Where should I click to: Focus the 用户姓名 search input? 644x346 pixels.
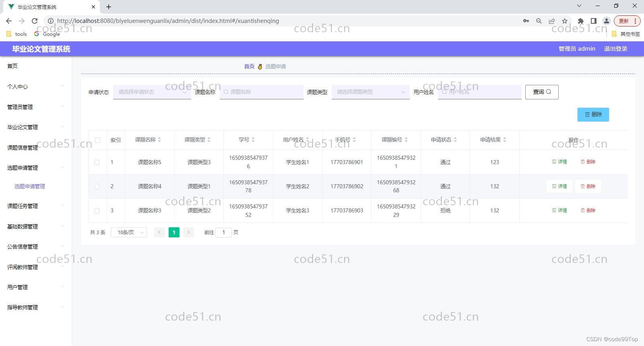[480, 92]
